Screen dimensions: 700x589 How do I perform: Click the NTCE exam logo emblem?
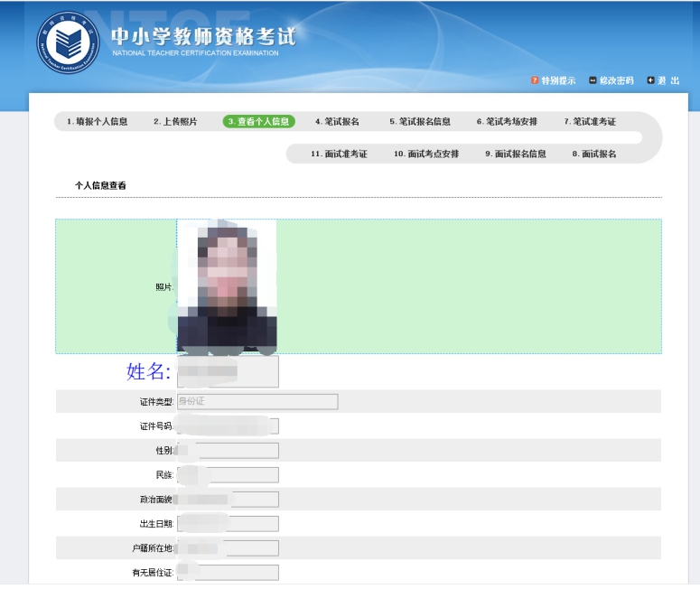[68, 42]
